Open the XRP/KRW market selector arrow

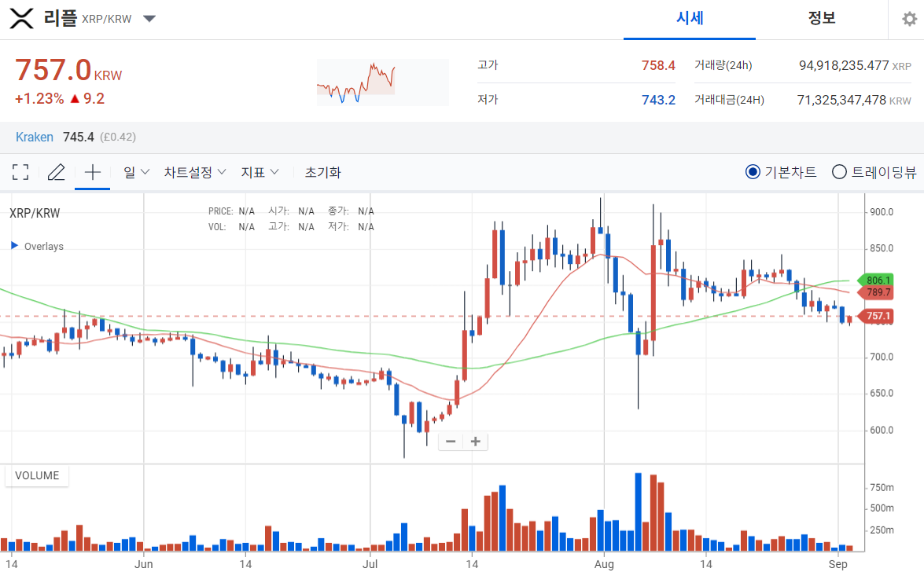pos(149,19)
